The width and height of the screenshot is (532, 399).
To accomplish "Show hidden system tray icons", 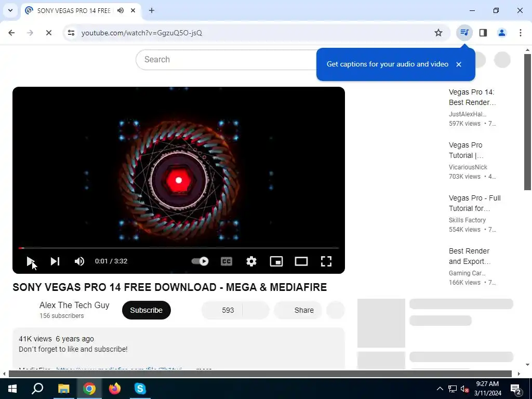I will [440, 389].
